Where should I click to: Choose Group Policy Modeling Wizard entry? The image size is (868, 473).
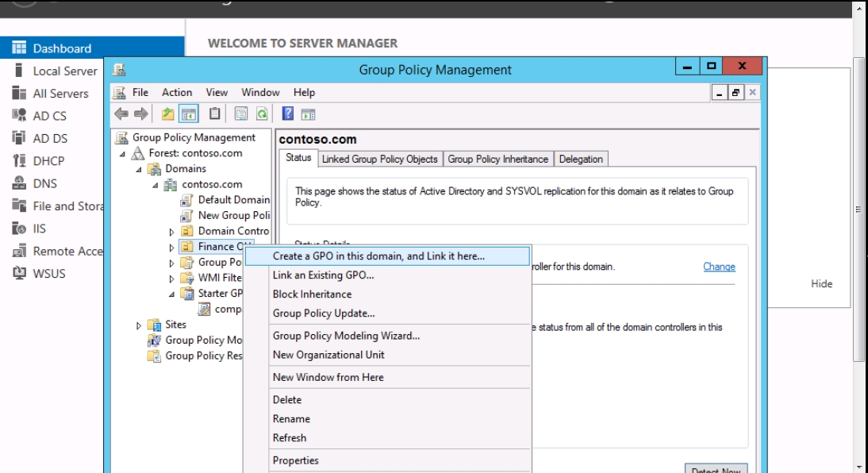387,336
